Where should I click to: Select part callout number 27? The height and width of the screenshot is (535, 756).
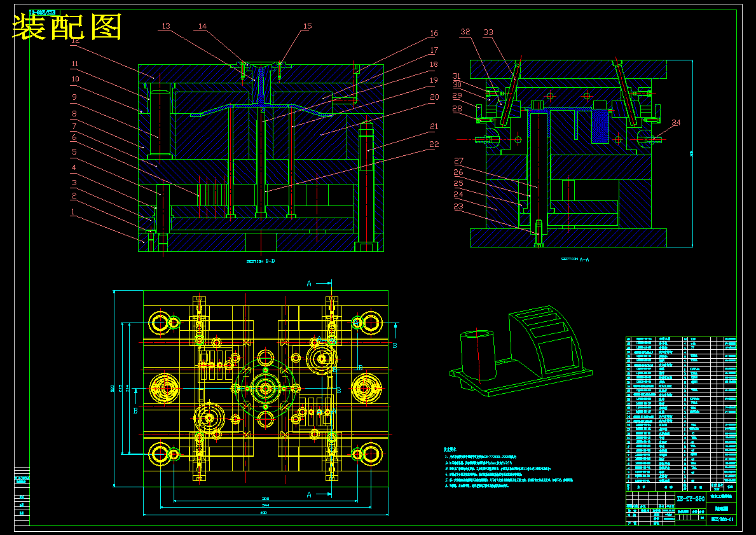[x=458, y=161]
